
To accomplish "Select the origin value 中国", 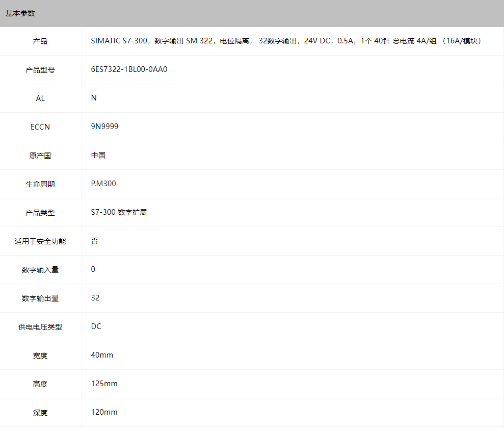I will [x=98, y=155].
